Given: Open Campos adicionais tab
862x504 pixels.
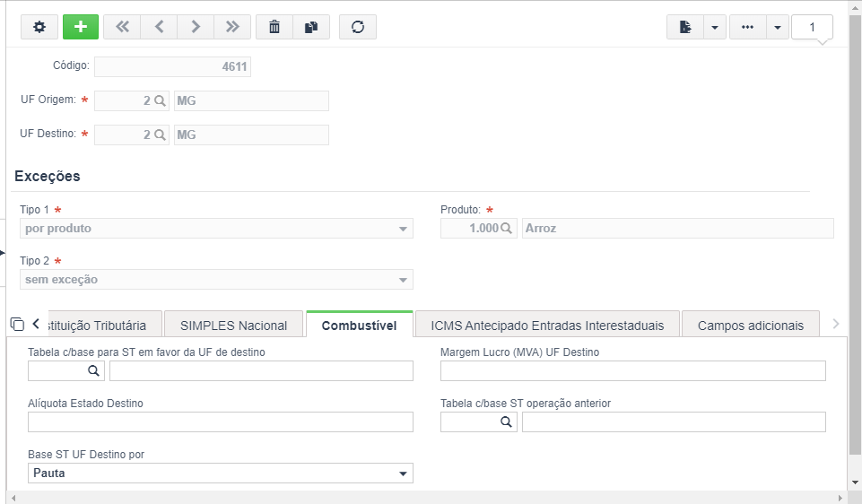Looking at the screenshot, I should pyautogui.click(x=751, y=326).
